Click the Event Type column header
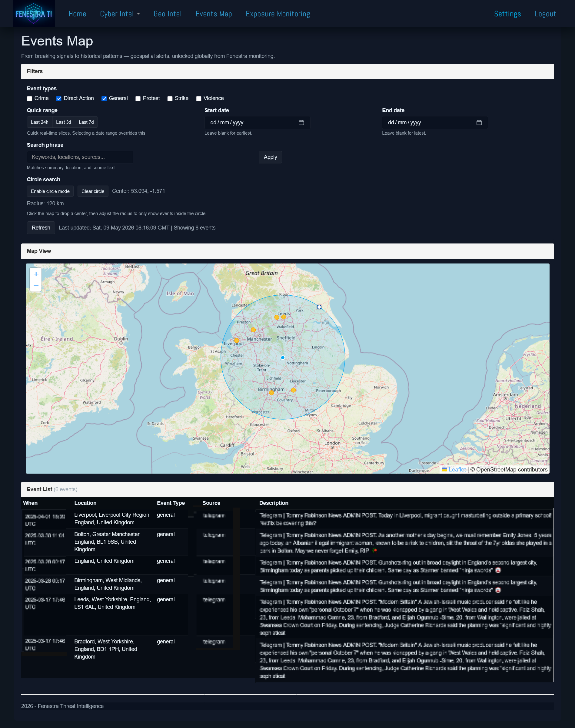The image size is (575, 728). (x=171, y=503)
